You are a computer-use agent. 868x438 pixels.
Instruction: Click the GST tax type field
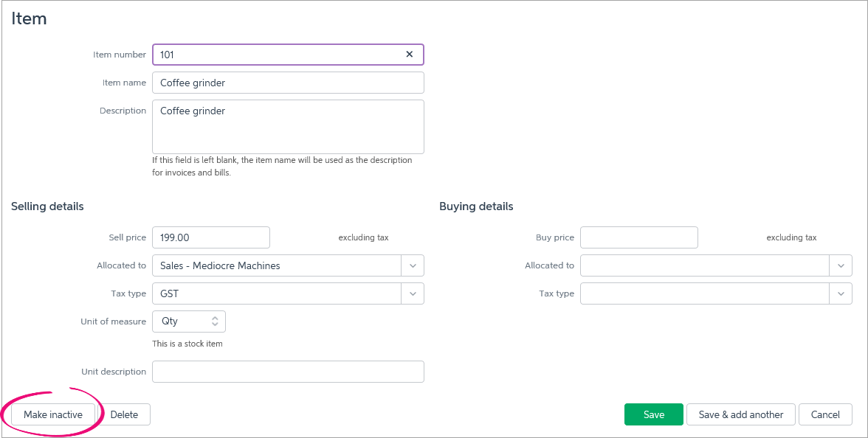(x=277, y=293)
